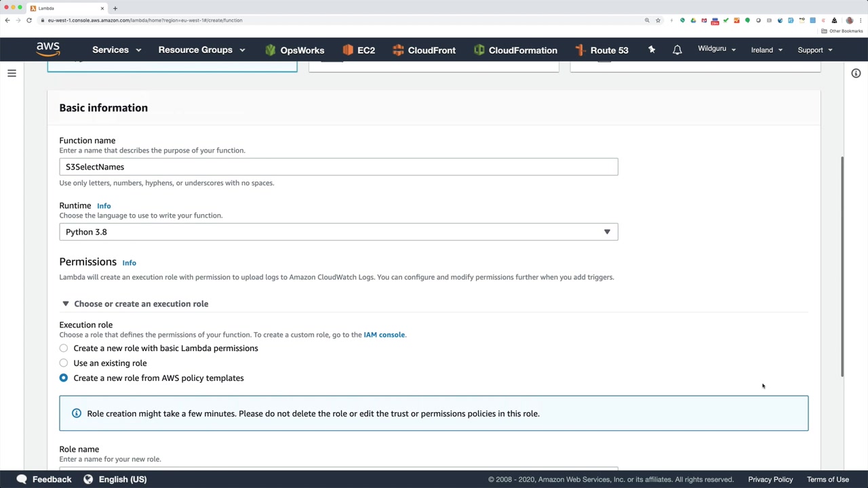Viewport: 868px width, 488px height.
Task: Select Create a new role from AWS policy templates
Action: pos(64,378)
